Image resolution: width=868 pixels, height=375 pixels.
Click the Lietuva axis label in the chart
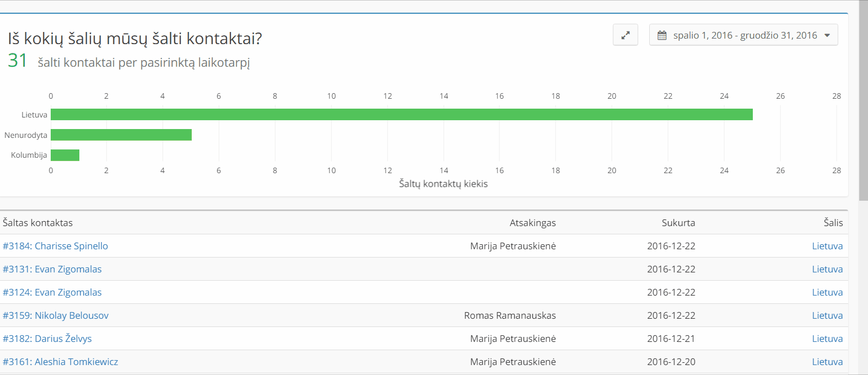34,115
